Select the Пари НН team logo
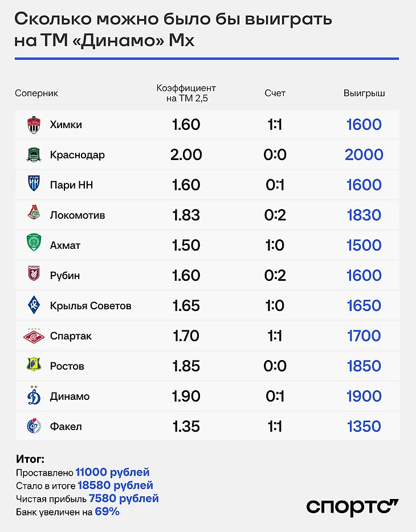Screen dimensions: 416x532 click(34, 185)
